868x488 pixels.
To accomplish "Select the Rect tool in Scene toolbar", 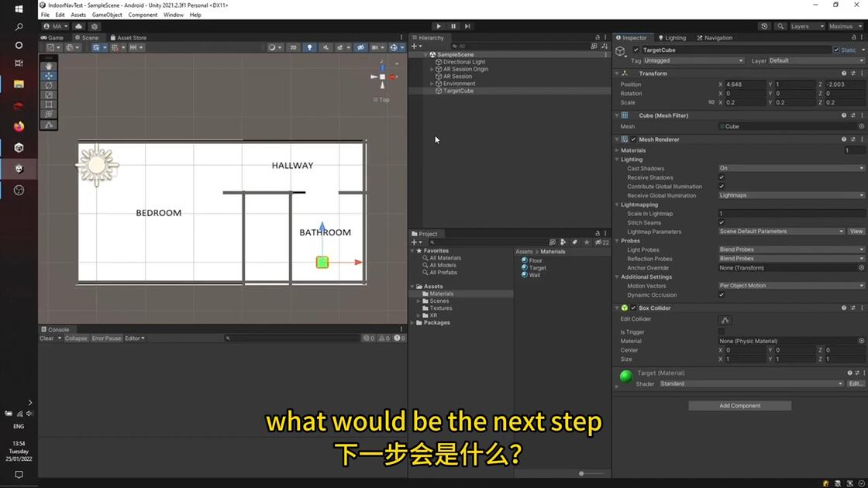I will pos(49,105).
